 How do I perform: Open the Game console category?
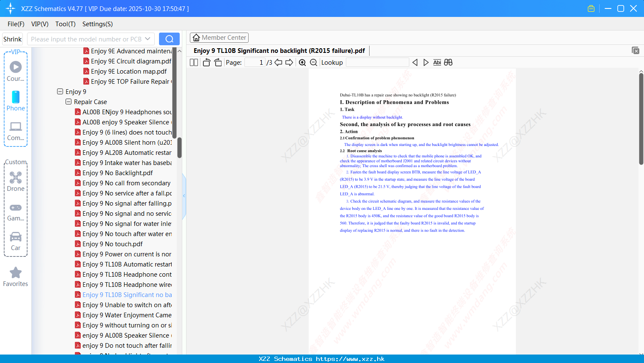coord(16,212)
